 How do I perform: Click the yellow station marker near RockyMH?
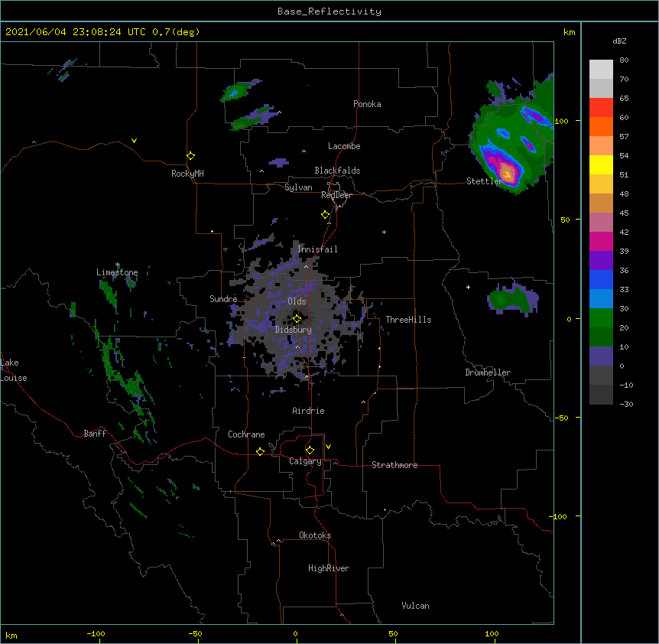[191, 156]
